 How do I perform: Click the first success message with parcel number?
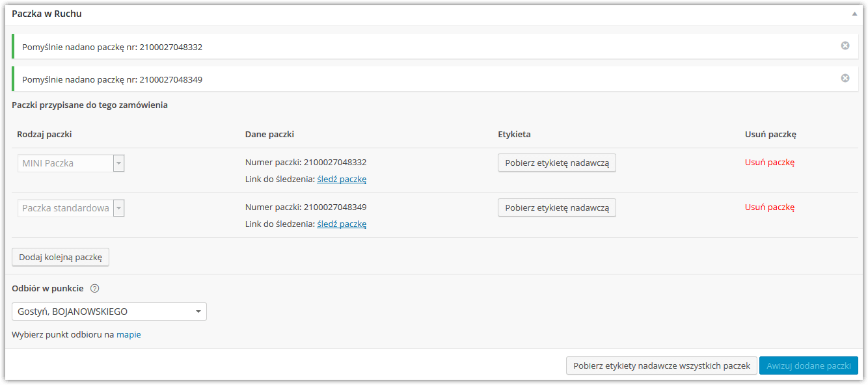click(431, 47)
